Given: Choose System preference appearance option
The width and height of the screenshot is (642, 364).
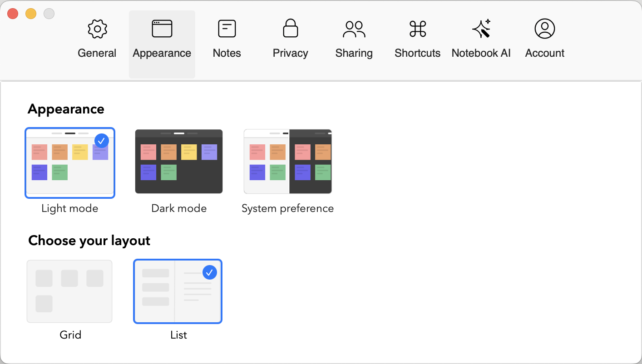Looking at the screenshot, I should [288, 162].
